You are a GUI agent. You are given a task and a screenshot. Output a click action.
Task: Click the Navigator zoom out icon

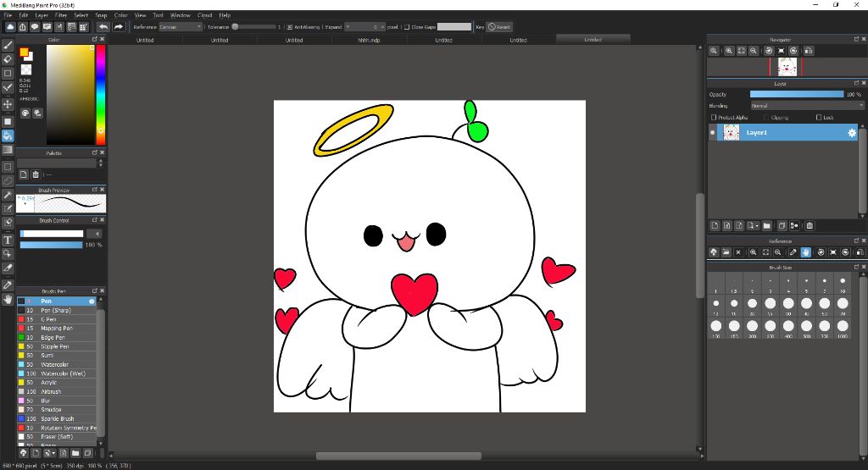pos(754,51)
